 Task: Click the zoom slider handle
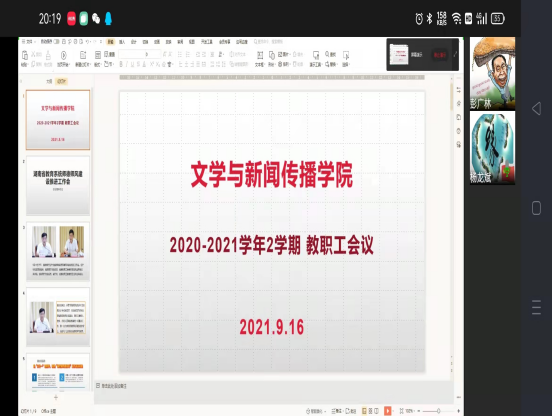pos(438,411)
